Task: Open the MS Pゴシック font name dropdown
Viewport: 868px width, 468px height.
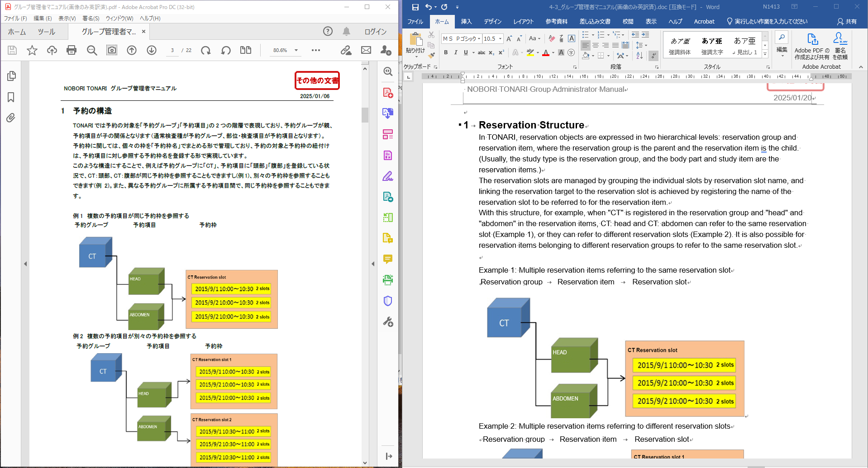Action: pyautogui.click(x=479, y=39)
